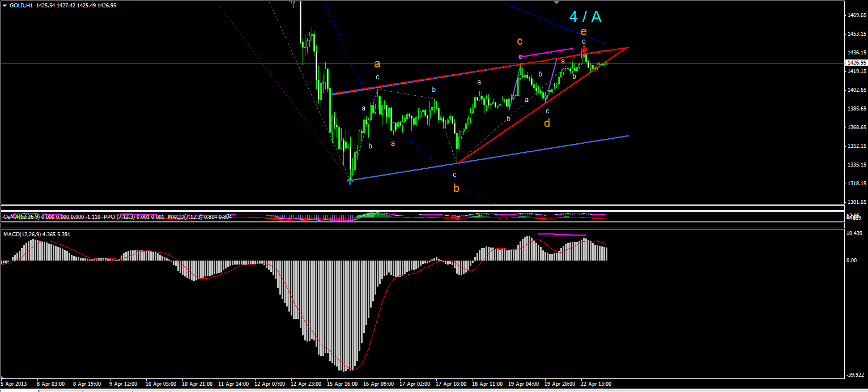Click the 1352.15 price axis label
The image size is (868, 392).
coord(856,146)
